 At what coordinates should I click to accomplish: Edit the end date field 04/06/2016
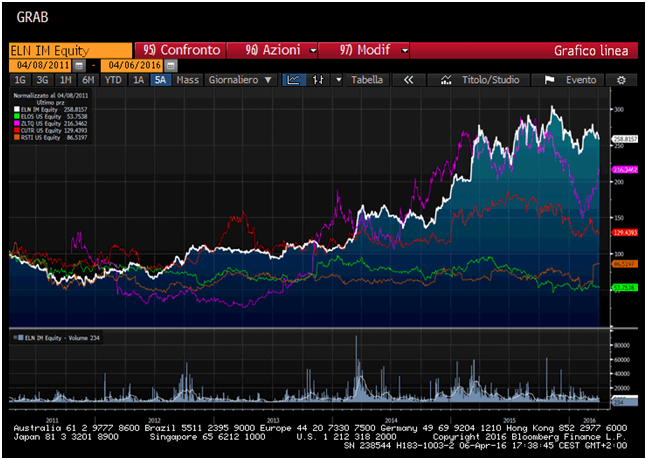133,66
